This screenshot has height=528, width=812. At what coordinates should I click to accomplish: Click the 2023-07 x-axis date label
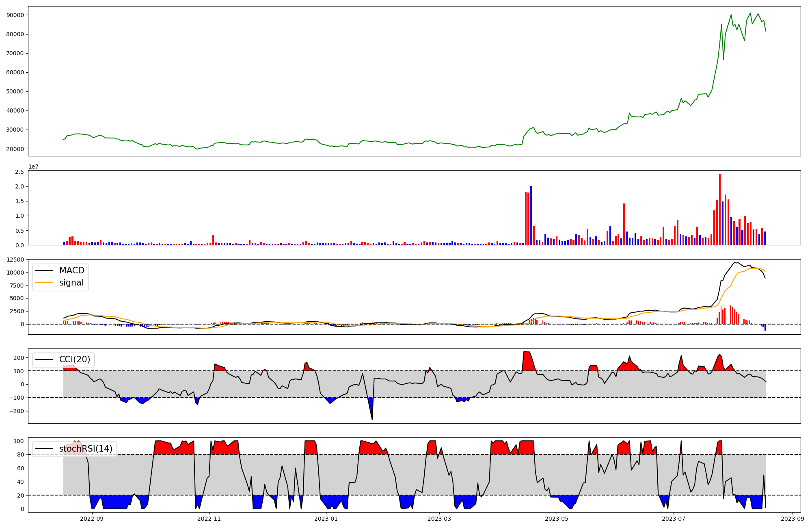(x=674, y=518)
